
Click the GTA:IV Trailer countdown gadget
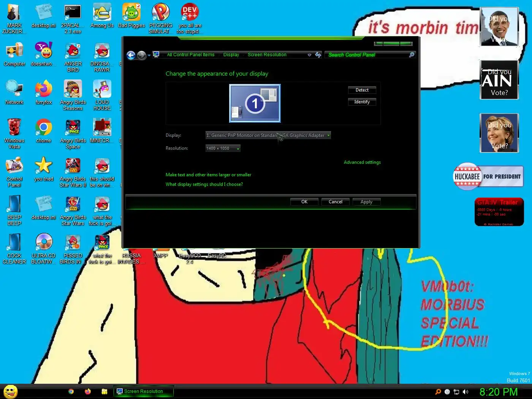click(x=499, y=212)
